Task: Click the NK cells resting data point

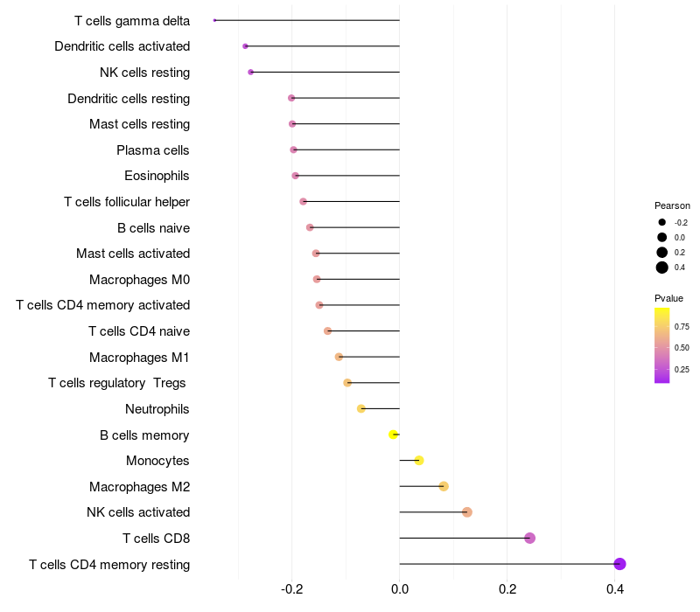Action: point(251,72)
